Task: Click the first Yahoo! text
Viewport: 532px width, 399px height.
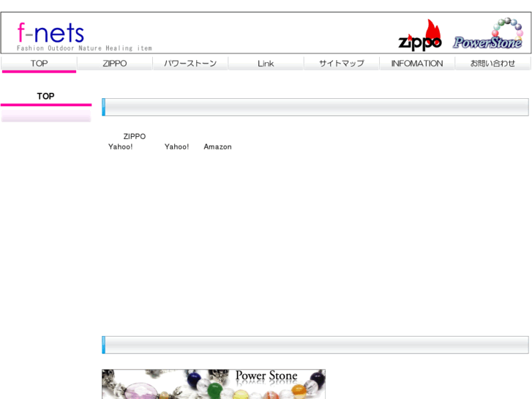Action: [121, 146]
